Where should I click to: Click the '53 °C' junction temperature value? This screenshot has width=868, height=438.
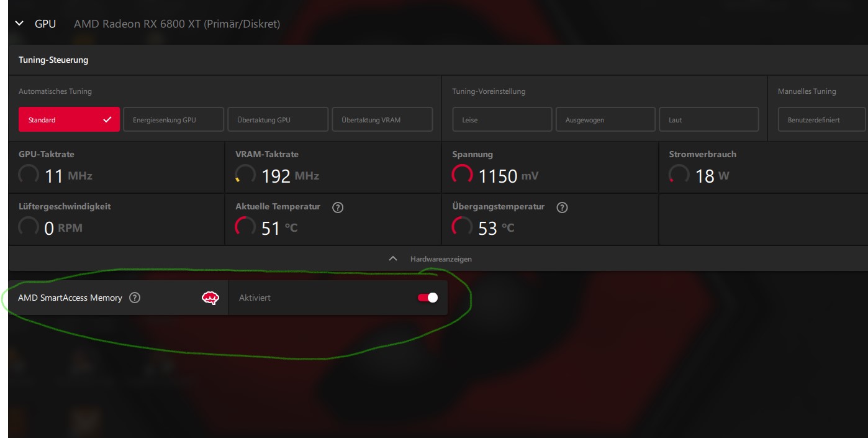496,228
